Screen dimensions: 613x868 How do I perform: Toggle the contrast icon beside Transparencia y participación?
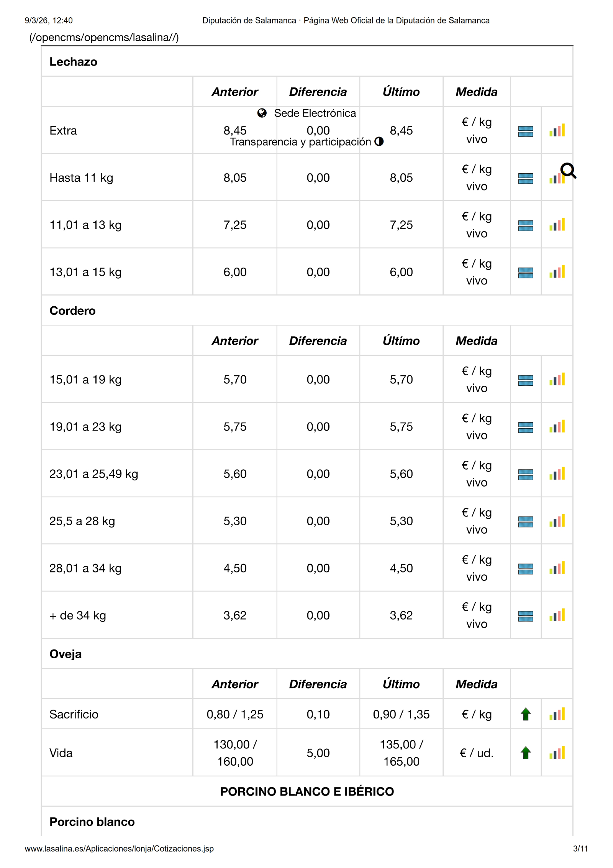tap(379, 141)
